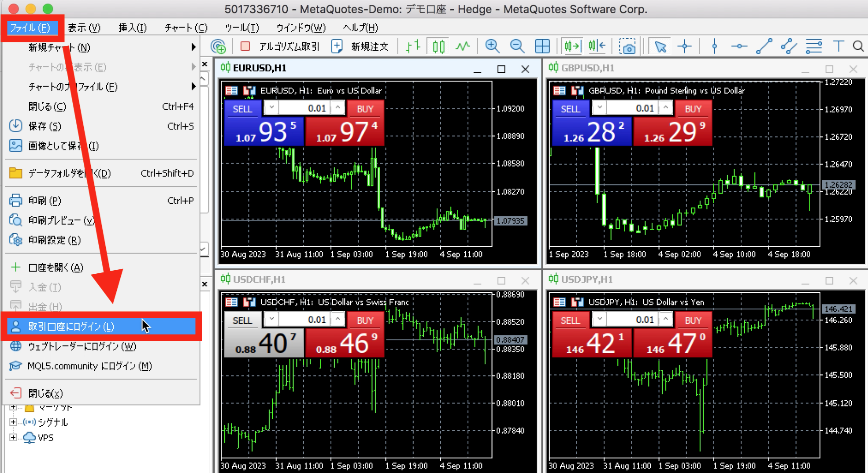
Task: Click the yellow macOS minimize button
Action: (x=31, y=9)
